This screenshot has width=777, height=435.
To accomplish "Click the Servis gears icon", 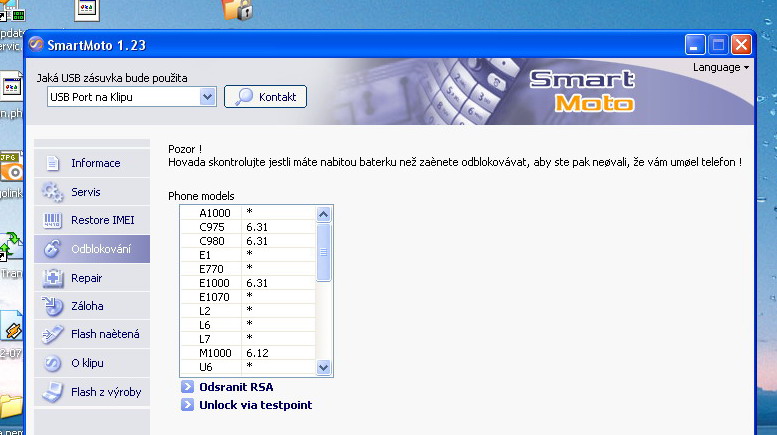I will click(52, 192).
